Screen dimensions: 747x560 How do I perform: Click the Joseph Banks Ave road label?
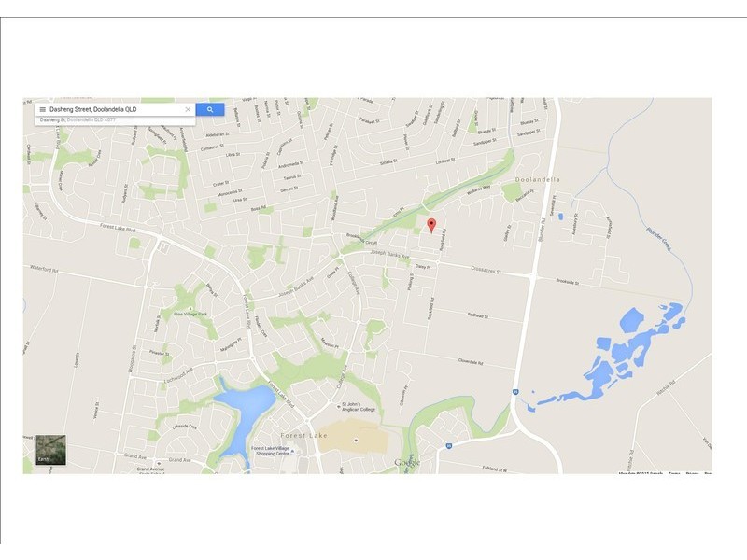click(x=390, y=255)
